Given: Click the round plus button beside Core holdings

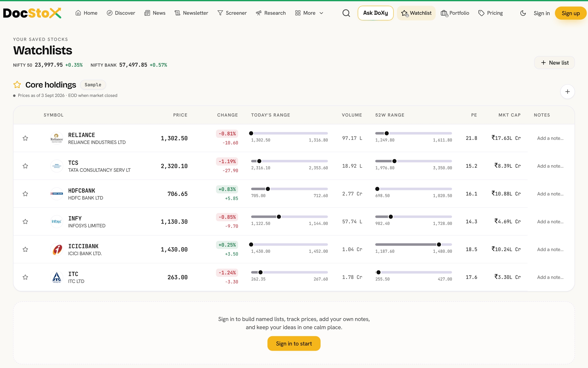Looking at the screenshot, I should tap(567, 92).
